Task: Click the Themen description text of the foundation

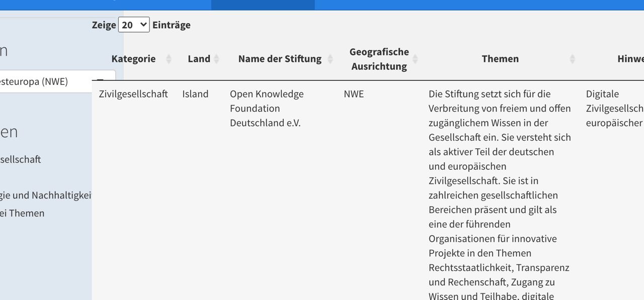Action: coord(500,194)
